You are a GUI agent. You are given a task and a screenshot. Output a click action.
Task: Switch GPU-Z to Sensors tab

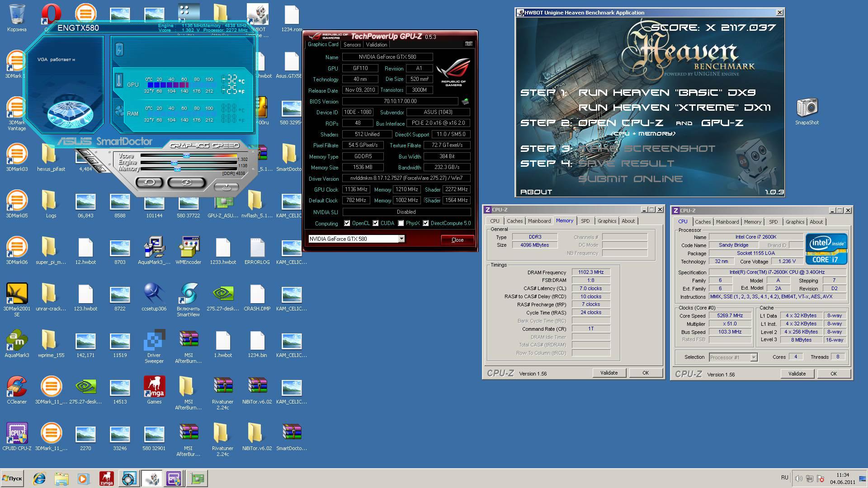pos(352,45)
